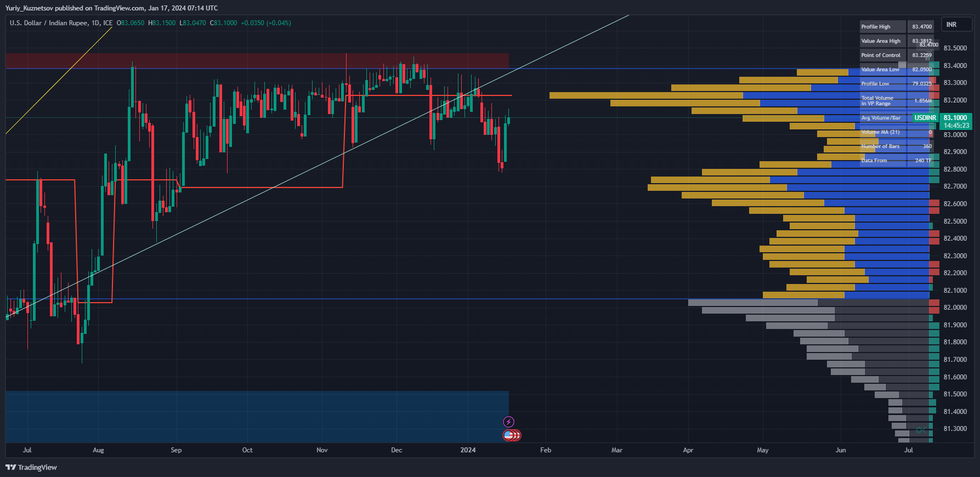
Task: Click the Yuriy_Kuznetsov published header text
Action: [111, 8]
